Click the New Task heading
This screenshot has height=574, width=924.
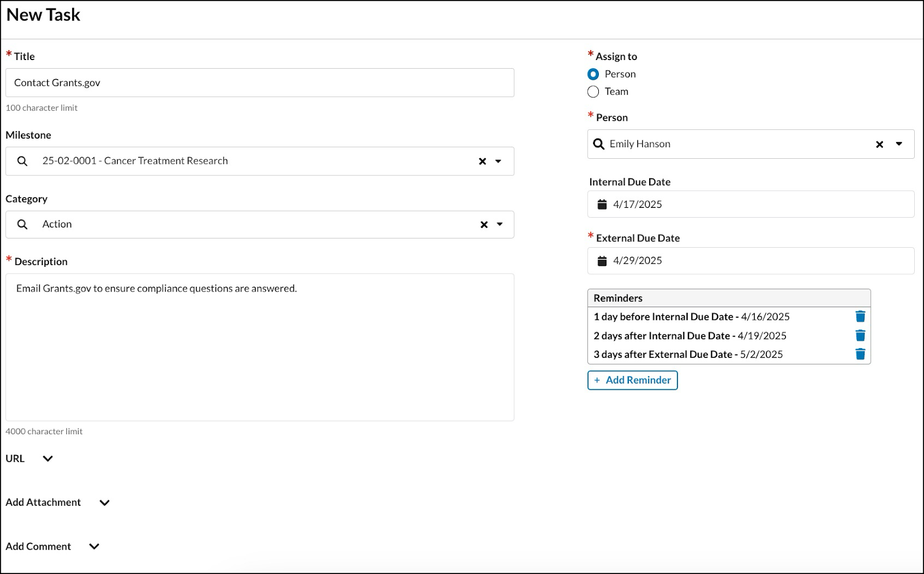(43, 15)
